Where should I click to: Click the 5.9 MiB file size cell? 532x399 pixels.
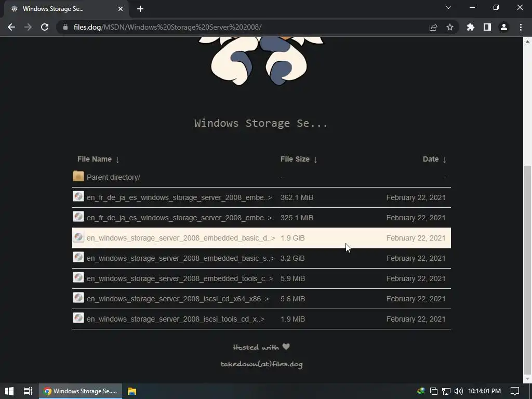292,278
